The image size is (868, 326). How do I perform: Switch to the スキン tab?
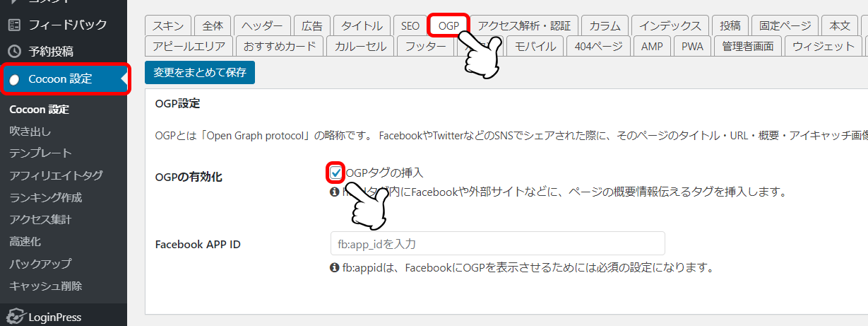pyautogui.click(x=167, y=25)
